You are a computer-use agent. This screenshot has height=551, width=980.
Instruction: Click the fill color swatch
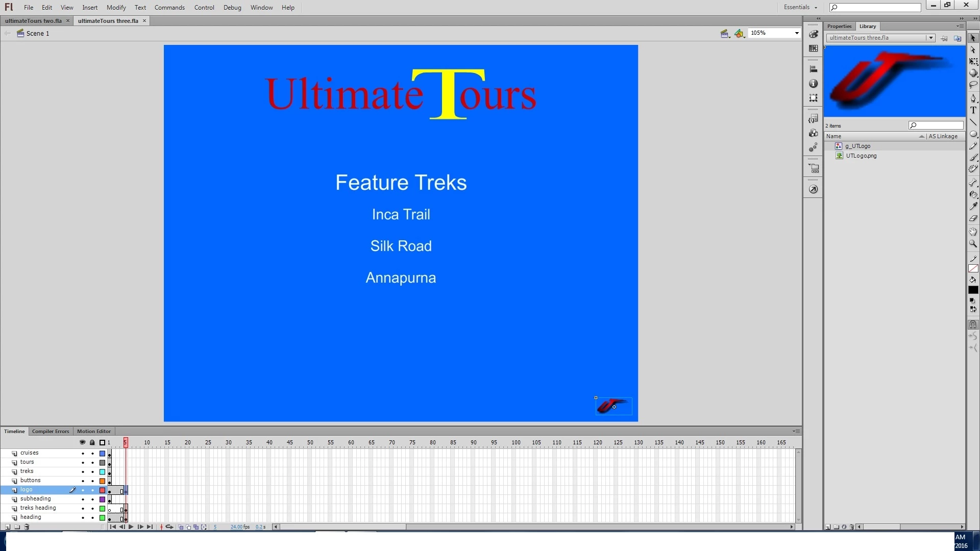coord(973,290)
